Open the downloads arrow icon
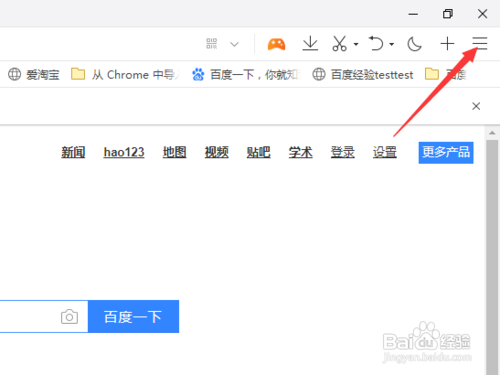500x375 pixels. click(x=310, y=44)
